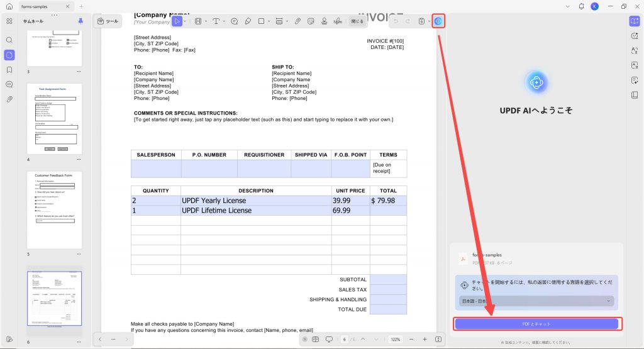The height and width of the screenshot is (349, 644).
Task: Toggle the thumbnail panel view in left sidebar
Action: click(9, 55)
